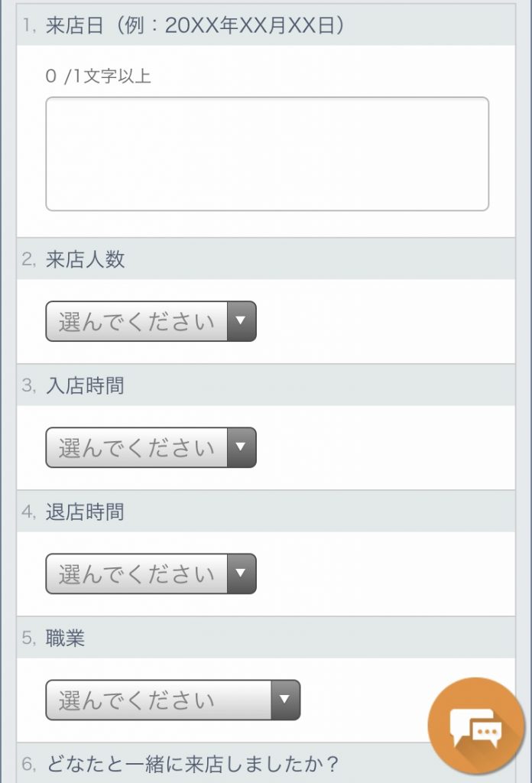Open the 退店時間 選んでください select box
Viewport: 532px width, 783px height.
138,573
